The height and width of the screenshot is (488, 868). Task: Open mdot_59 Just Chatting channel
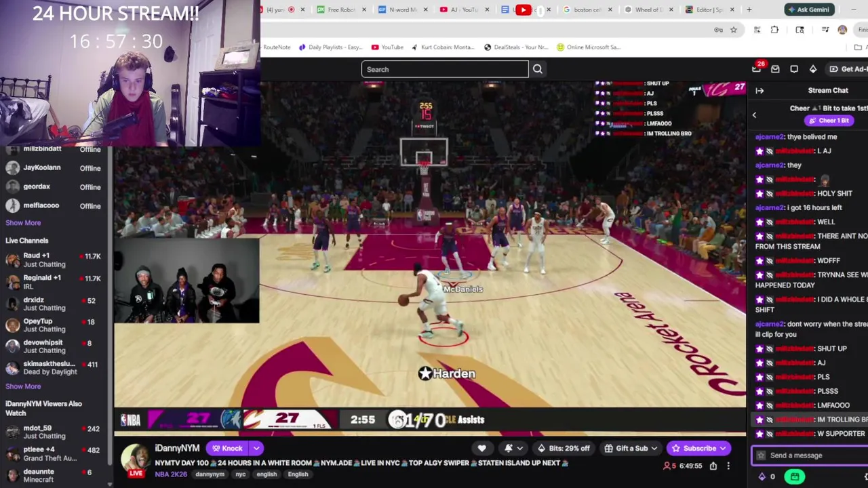(54, 432)
